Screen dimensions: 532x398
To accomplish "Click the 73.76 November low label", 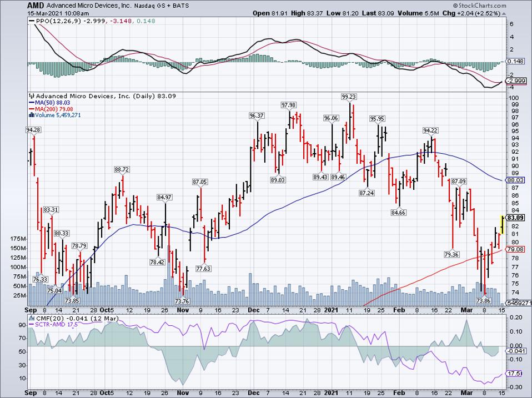I will (182, 301).
